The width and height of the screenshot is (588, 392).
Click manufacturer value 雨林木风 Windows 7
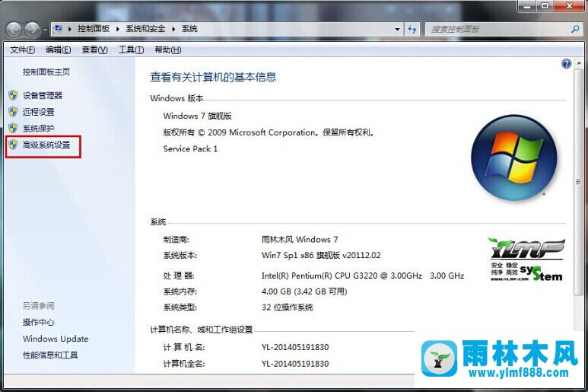(x=300, y=239)
